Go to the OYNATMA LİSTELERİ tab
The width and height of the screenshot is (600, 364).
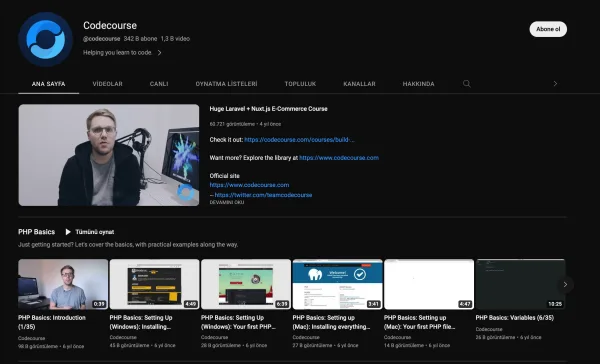coord(227,84)
